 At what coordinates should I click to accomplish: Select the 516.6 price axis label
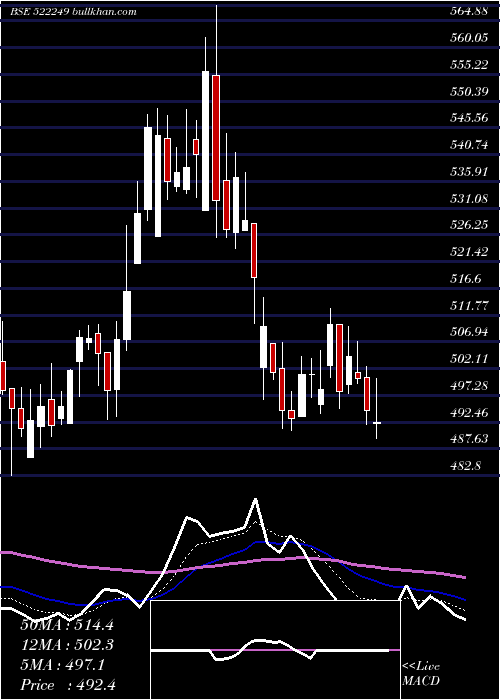tap(465, 279)
